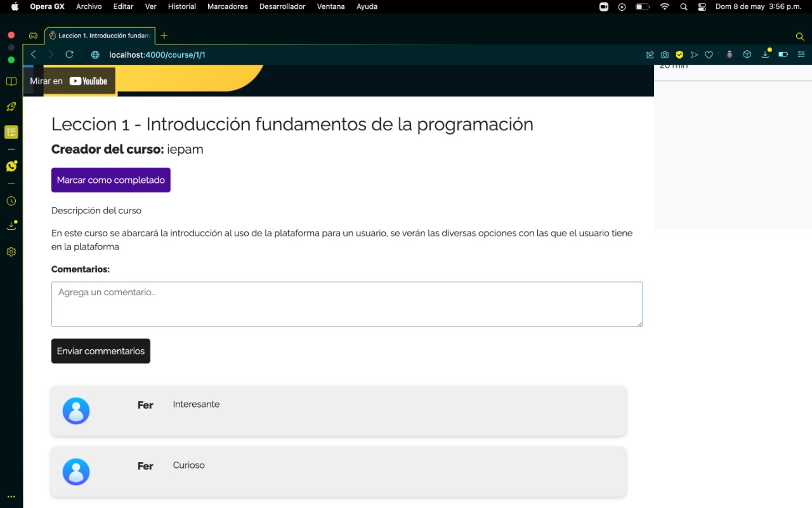The height and width of the screenshot is (508, 812).
Task: Open the Ventana menu
Action: tap(331, 6)
